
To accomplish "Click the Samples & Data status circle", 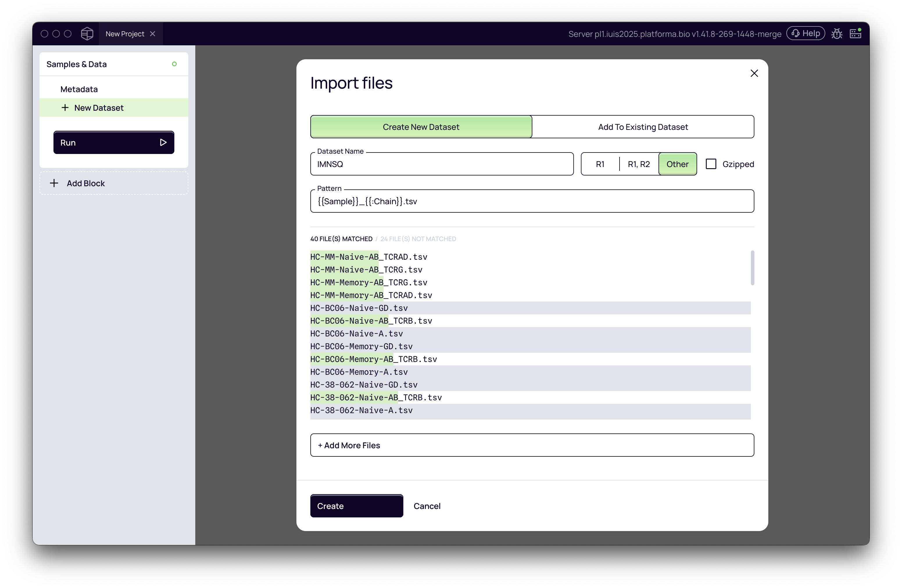I will 174,64.
